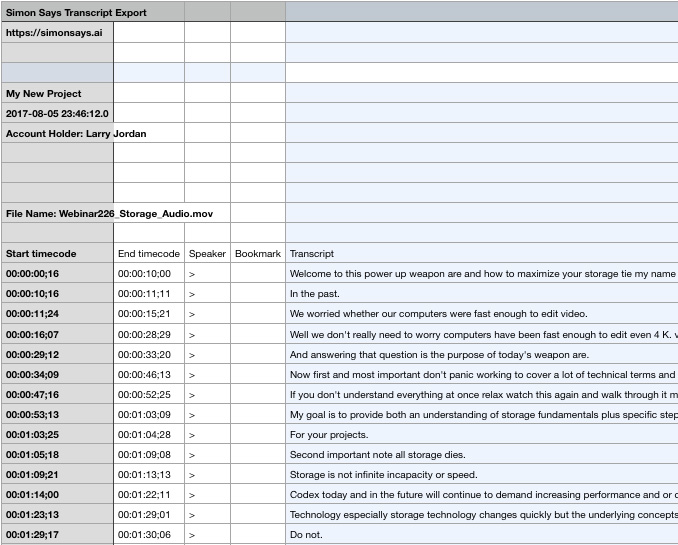Select start timecode 00:01:05;18
Screen dimensions: 678x545
(58, 454)
